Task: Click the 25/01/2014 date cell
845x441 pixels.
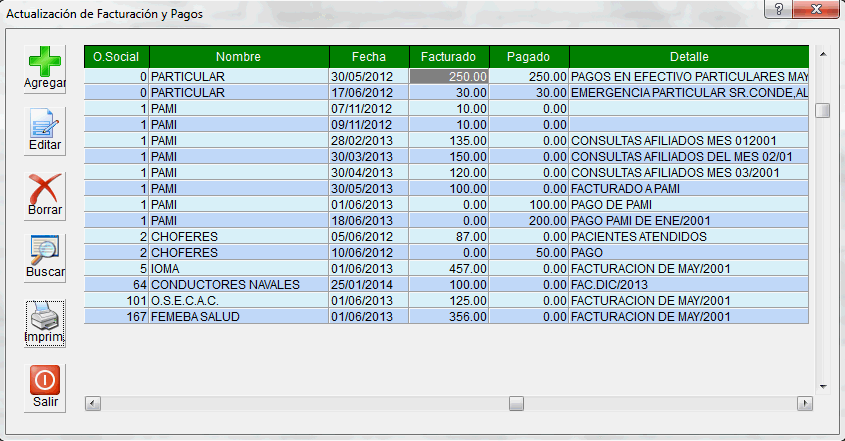Action: click(369, 285)
